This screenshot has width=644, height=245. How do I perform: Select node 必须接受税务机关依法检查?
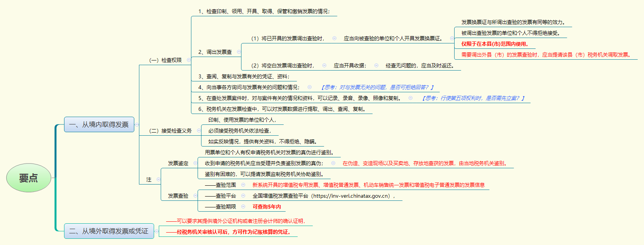pyautogui.click(x=240, y=131)
